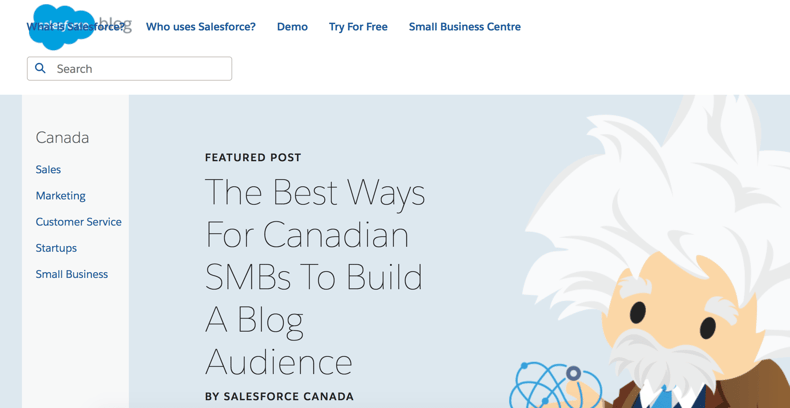Open the Demo navigation item
The height and width of the screenshot is (408, 790).
pyautogui.click(x=292, y=27)
